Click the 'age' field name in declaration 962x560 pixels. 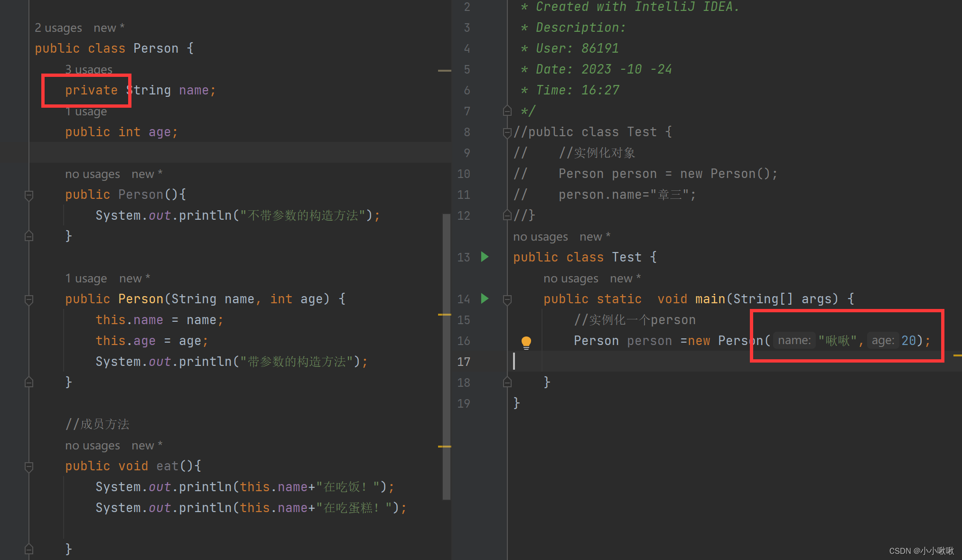pos(159,132)
